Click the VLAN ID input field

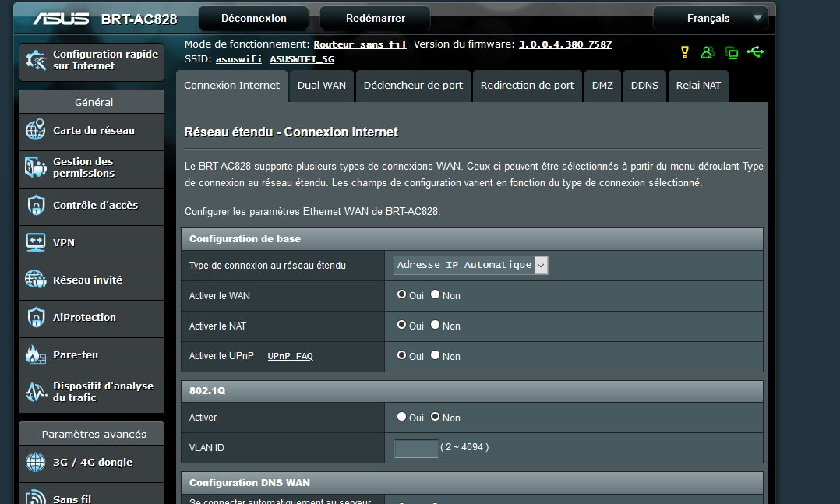click(x=416, y=448)
